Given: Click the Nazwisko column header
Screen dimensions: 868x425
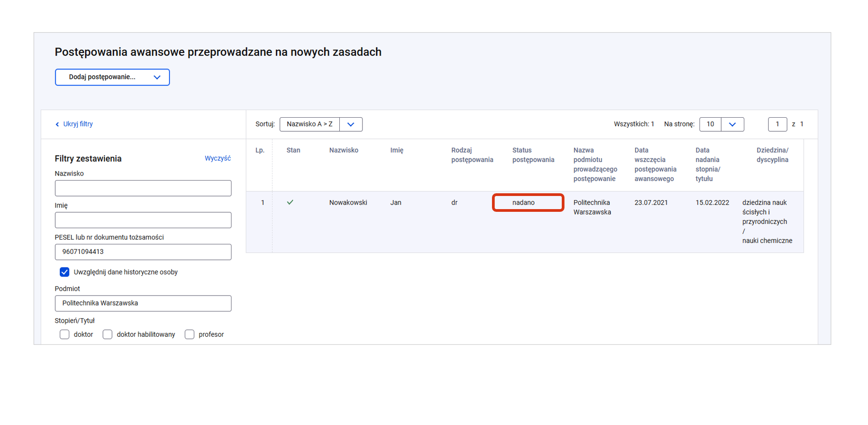Looking at the screenshot, I should 343,150.
